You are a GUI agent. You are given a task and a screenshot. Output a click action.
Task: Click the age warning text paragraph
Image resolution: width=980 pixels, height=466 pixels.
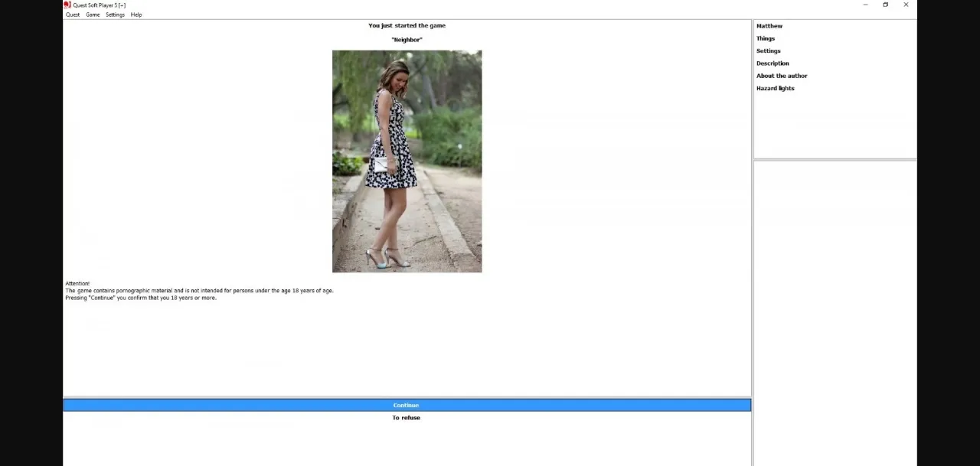pos(199,291)
